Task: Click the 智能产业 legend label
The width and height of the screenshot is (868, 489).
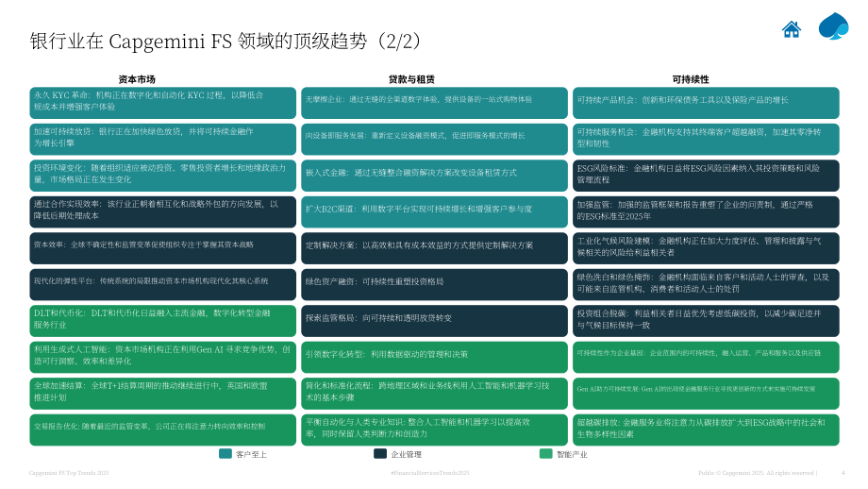Action: click(x=572, y=454)
